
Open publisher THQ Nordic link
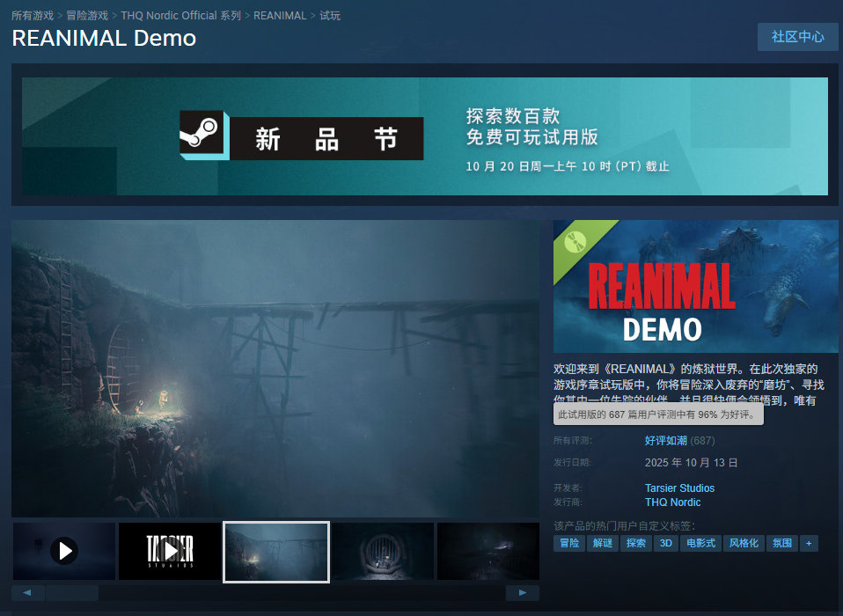[x=672, y=502]
